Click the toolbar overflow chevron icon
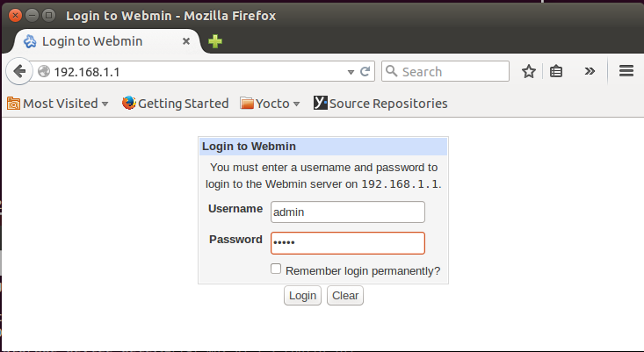The width and height of the screenshot is (644, 352). [590, 72]
